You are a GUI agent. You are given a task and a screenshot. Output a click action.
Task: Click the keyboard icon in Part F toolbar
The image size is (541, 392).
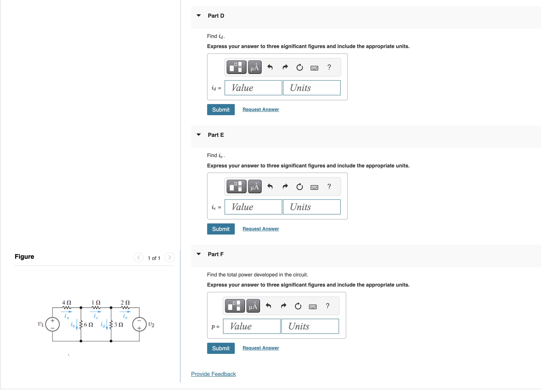pyautogui.click(x=313, y=306)
